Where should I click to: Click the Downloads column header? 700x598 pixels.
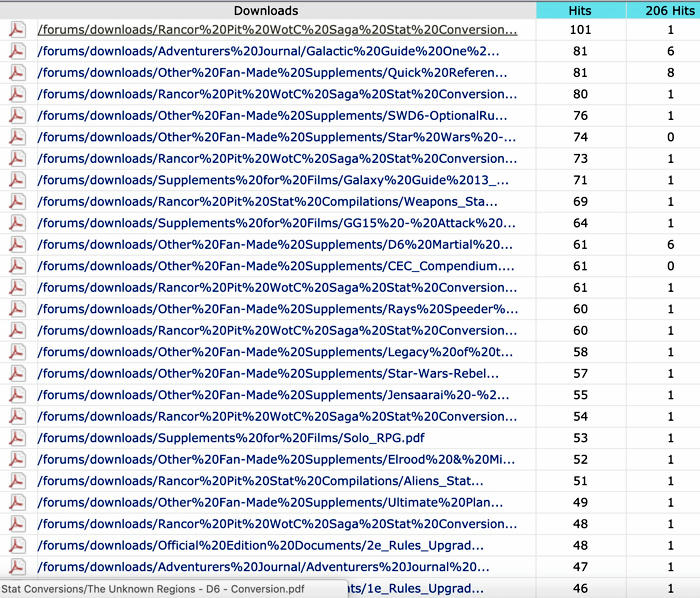(266, 10)
